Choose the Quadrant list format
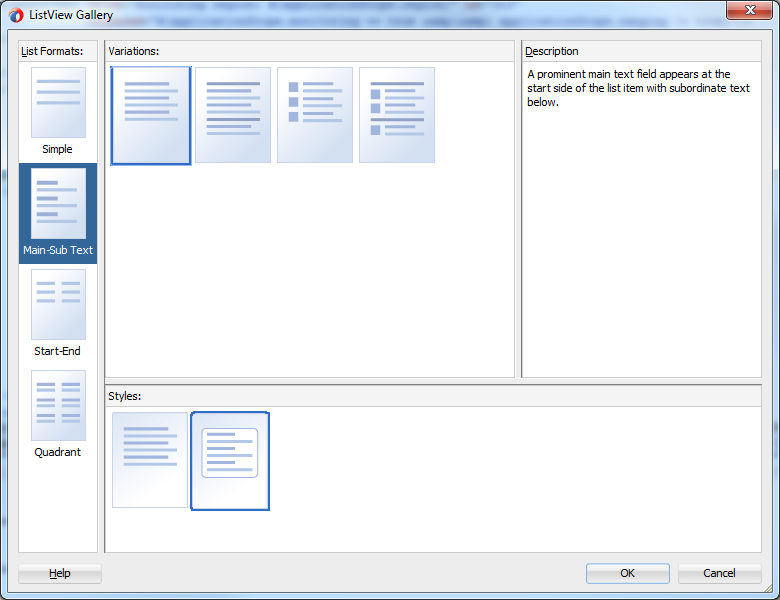 click(x=58, y=405)
